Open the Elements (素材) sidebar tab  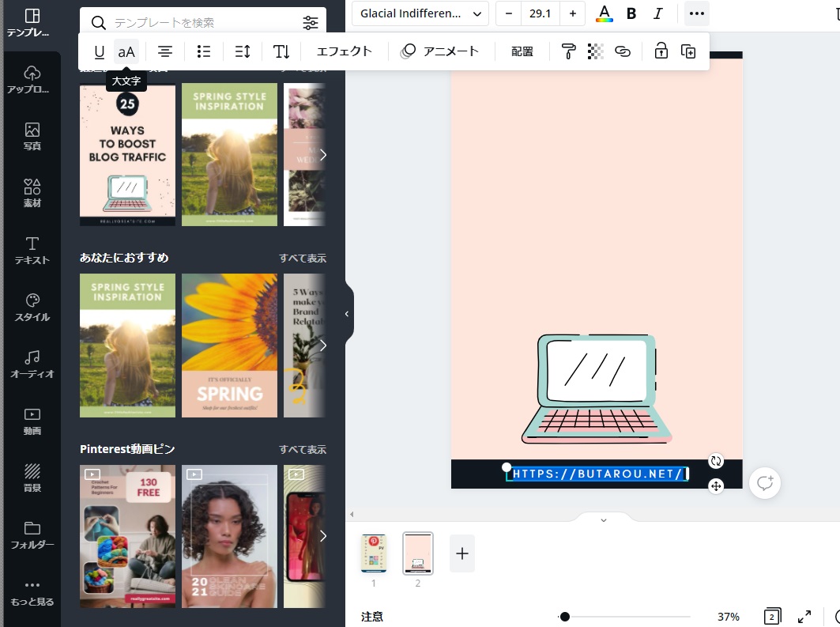[x=31, y=193]
